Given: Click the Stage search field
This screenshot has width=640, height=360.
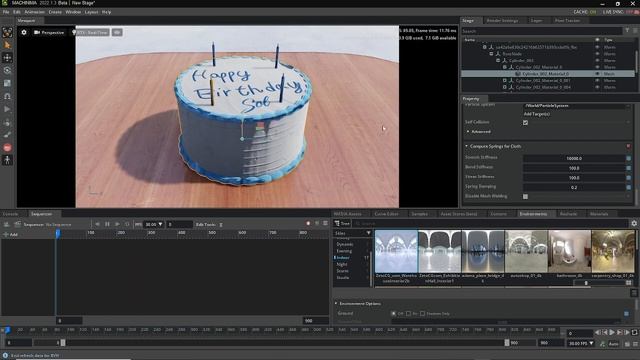Looking at the screenshot, I should (x=542, y=31).
